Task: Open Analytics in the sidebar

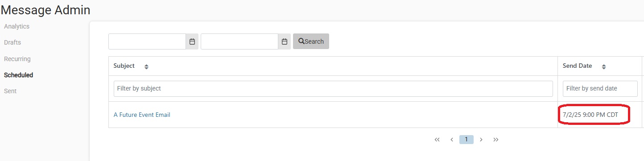Action: tap(17, 26)
